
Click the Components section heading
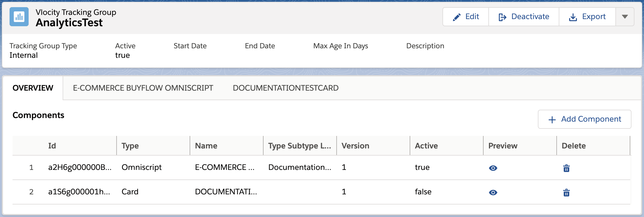38,115
